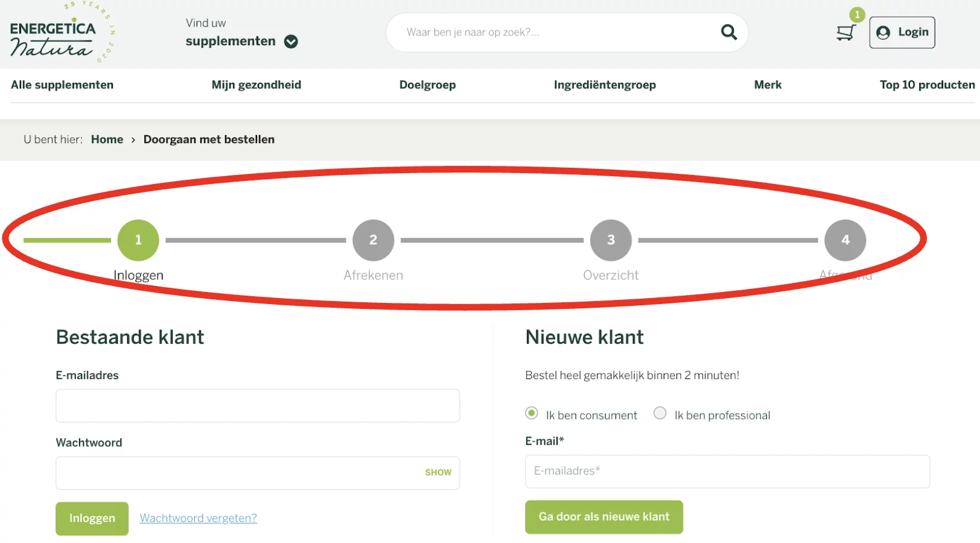Viewport: 980px width, 543px height.
Task: Click the search magnifier icon
Action: tap(729, 32)
